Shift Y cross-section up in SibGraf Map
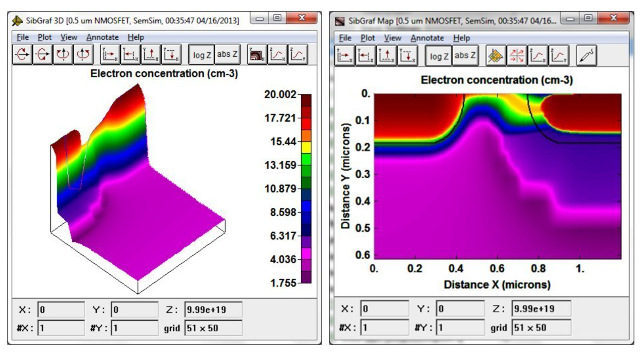This screenshot has width=640, height=360. tap(387, 56)
